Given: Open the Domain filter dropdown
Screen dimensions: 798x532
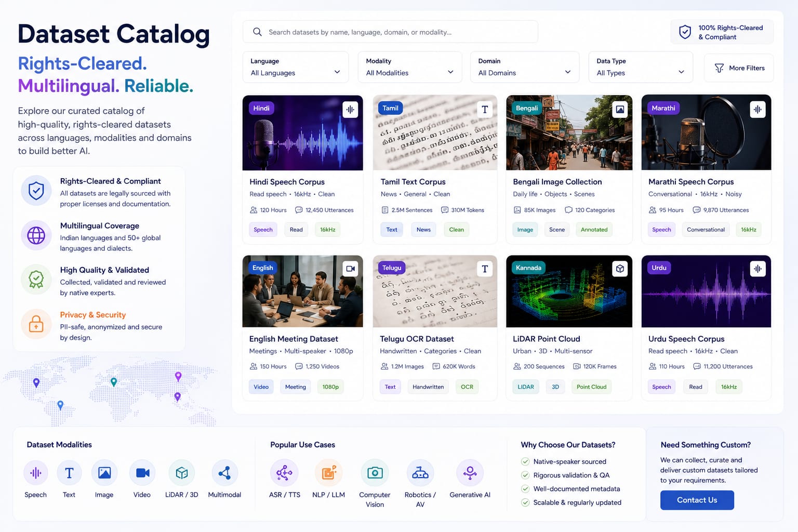Looking at the screenshot, I should coord(525,67).
